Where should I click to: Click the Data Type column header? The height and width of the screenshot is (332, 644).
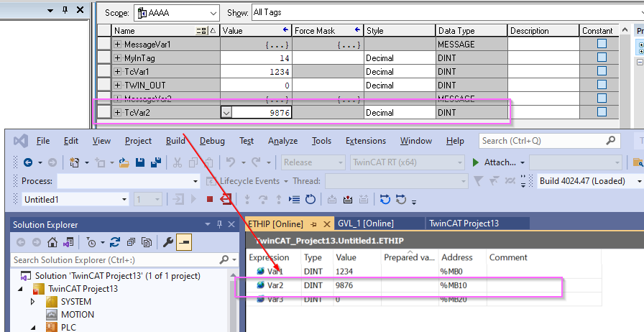click(471, 31)
